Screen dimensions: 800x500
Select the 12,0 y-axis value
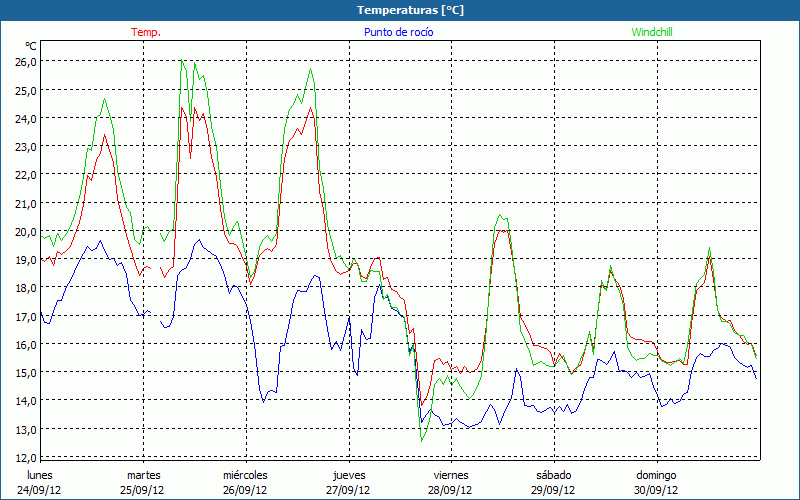click(26, 457)
